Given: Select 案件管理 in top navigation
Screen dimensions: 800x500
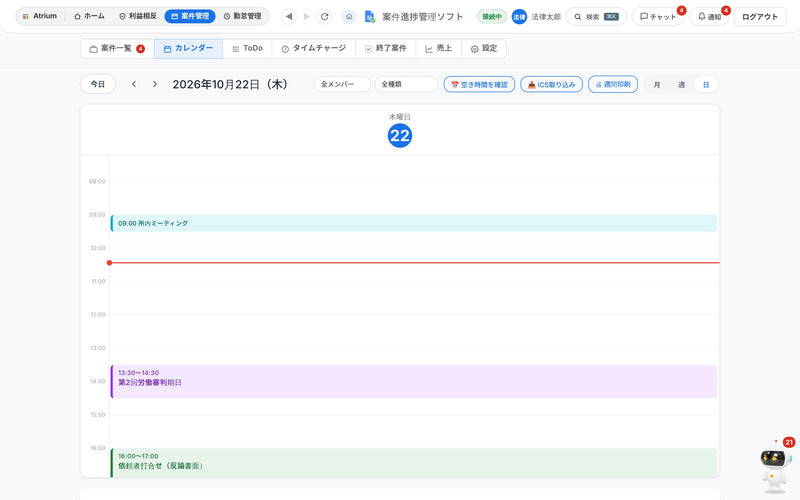Looking at the screenshot, I should [190, 16].
